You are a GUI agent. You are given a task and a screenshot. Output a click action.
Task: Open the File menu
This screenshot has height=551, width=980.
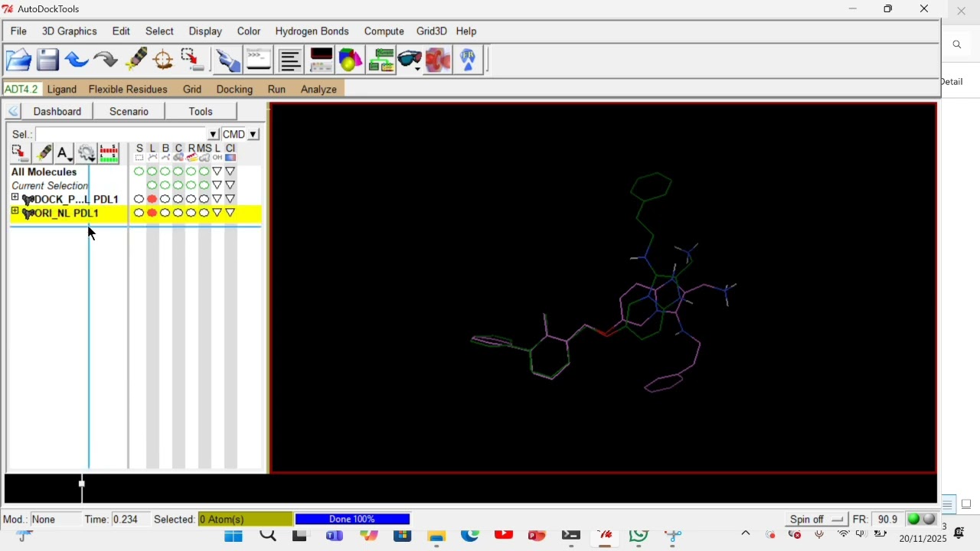point(18,31)
